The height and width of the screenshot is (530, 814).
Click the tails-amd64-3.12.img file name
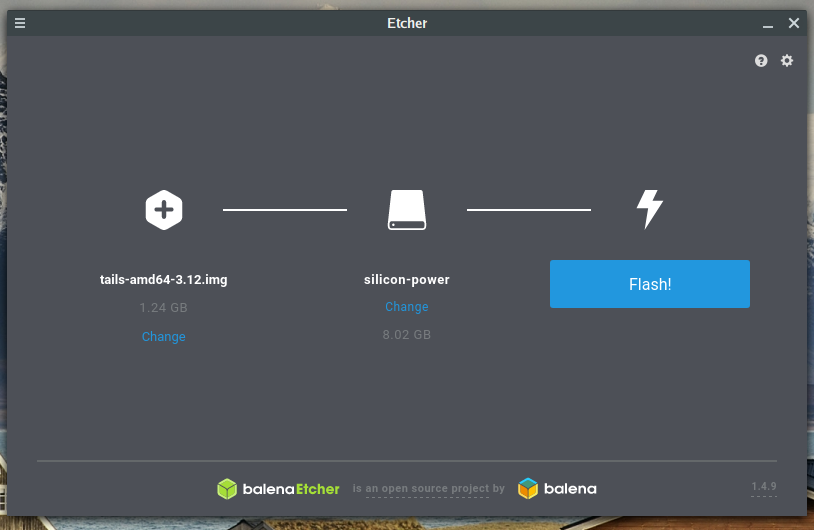(x=164, y=280)
